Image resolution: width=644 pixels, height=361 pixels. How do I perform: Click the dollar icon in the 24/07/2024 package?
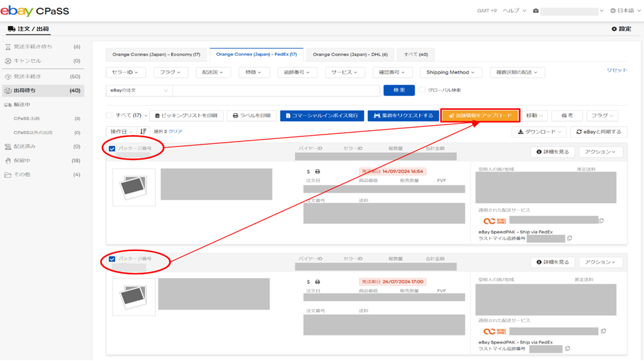(x=308, y=282)
